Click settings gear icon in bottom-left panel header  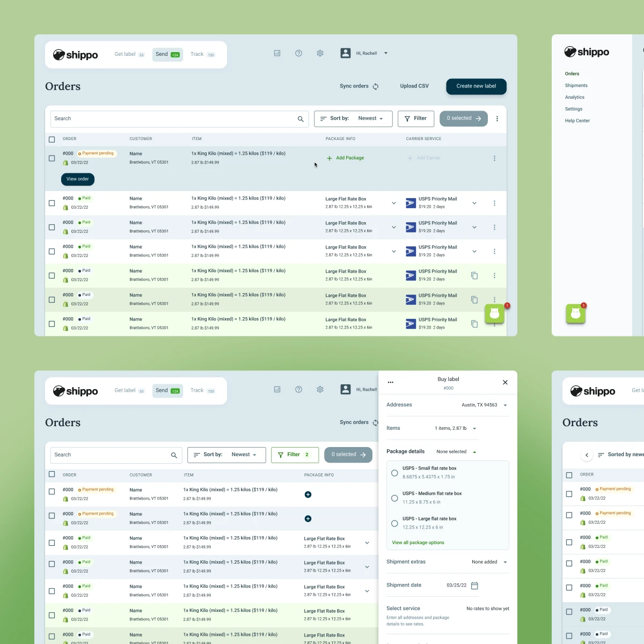pos(320,390)
